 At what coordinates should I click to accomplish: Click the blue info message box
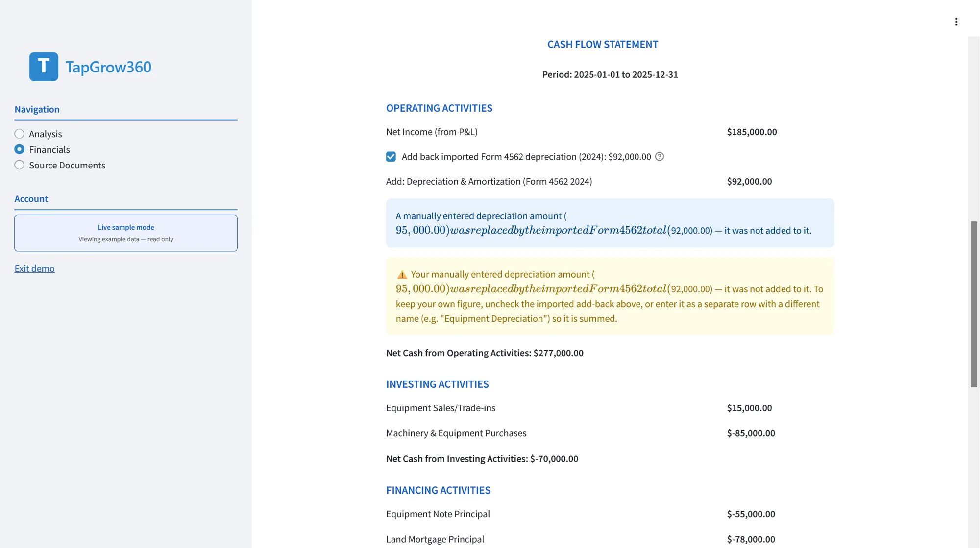(x=610, y=223)
